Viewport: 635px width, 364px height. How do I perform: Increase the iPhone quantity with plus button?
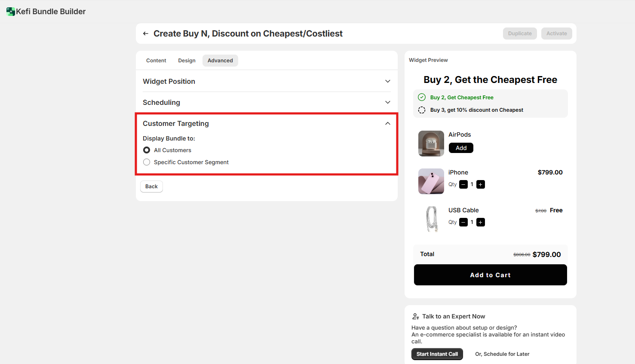481,184
